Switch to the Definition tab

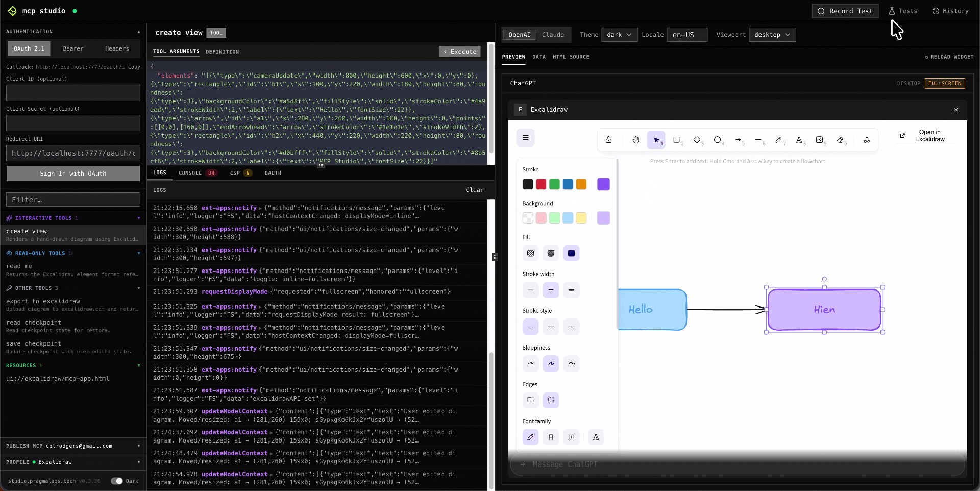coord(222,52)
